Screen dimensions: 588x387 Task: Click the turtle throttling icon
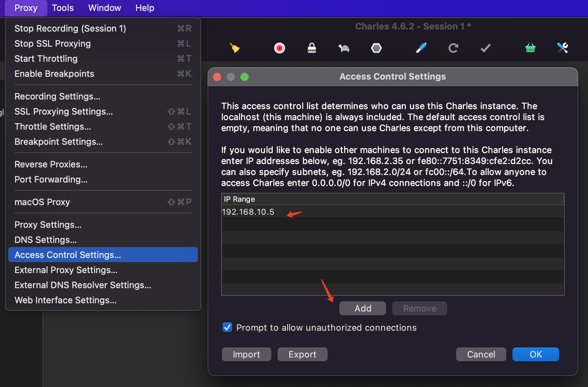point(344,48)
